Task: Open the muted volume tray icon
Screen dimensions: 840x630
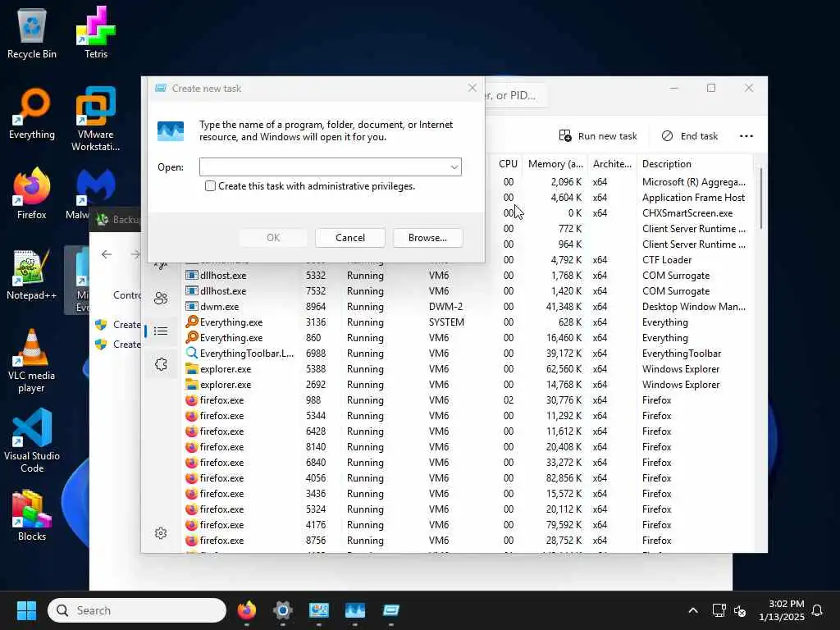Action: click(x=740, y=610)
